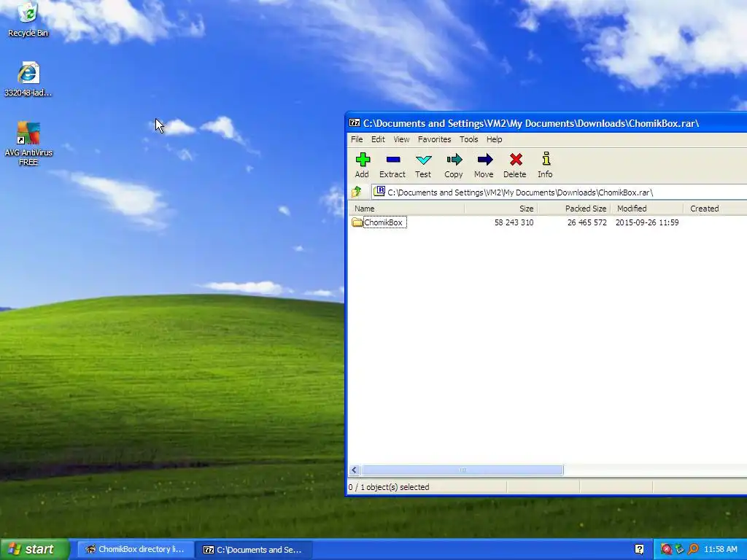
Task: Open the Tools menu
Action: click(x=469, y=139)
